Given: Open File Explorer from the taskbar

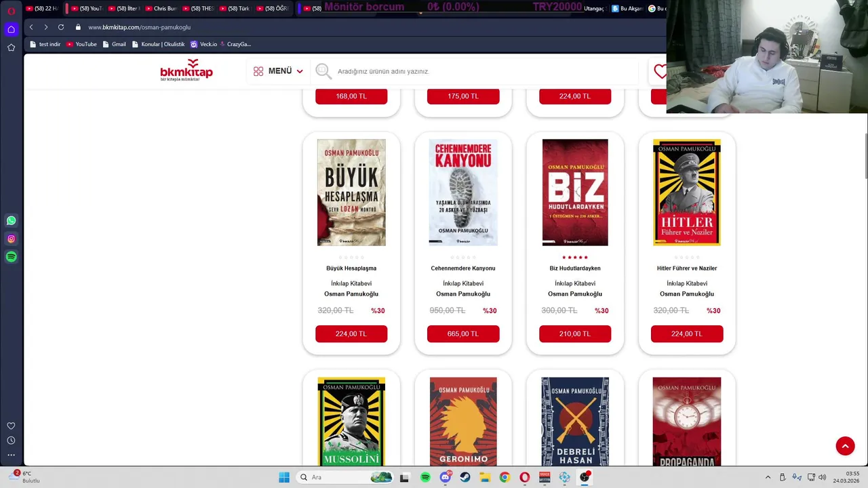Looking at the screenshot, I should (485, 477).
